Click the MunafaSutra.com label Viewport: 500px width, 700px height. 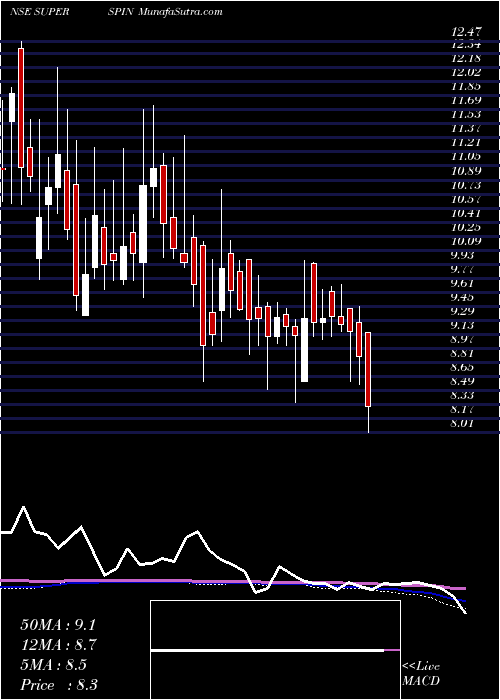[x=180, y=12]
